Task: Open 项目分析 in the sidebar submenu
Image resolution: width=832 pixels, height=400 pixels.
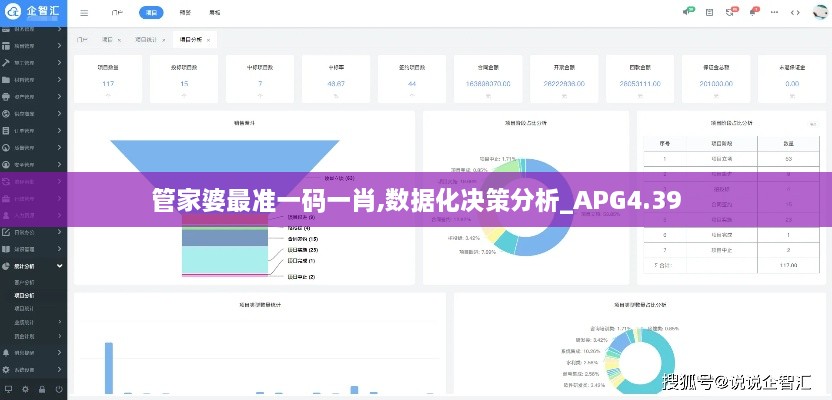Action: point(24,295)
